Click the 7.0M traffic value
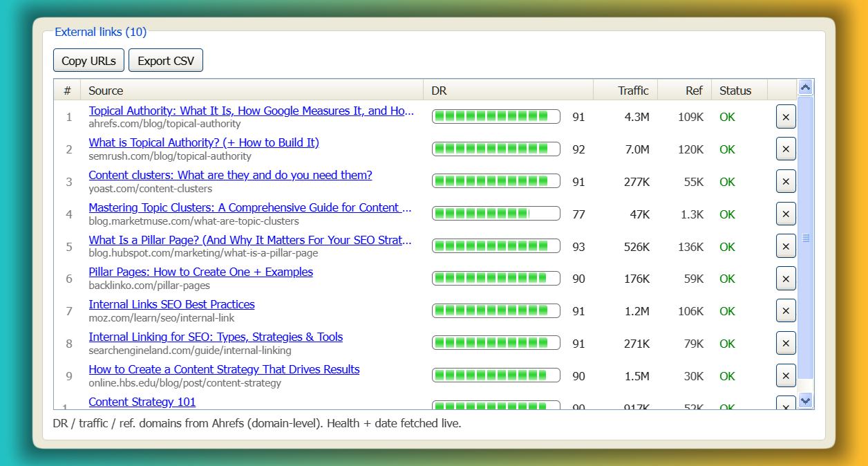The width and height of the screenshot is (868, 466). point(636,149)
